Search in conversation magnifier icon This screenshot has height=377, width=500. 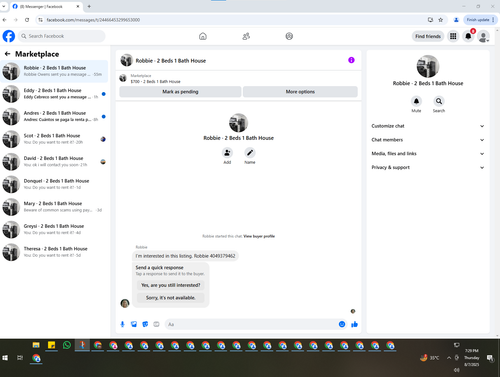click(x=439, y=101)
